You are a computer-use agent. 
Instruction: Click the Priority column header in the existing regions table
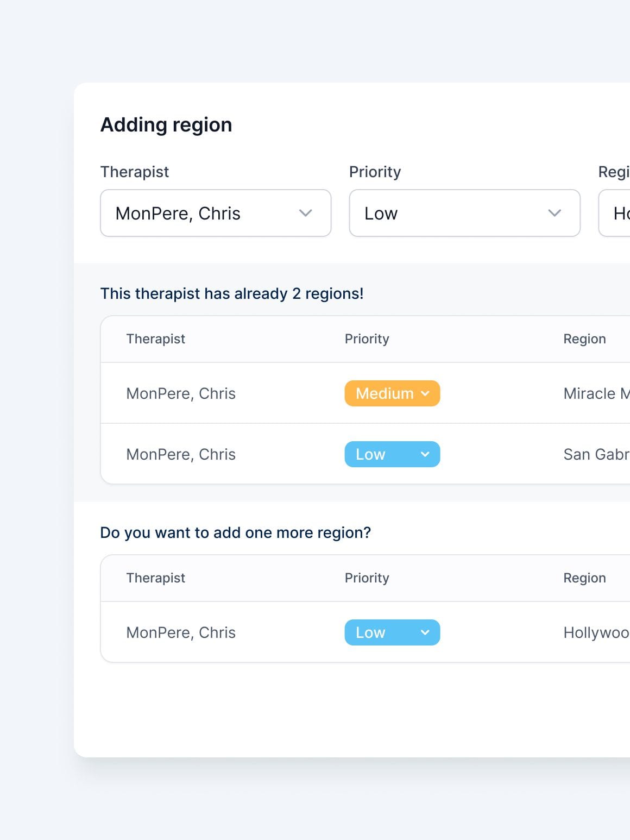click(x=367, y=339)
